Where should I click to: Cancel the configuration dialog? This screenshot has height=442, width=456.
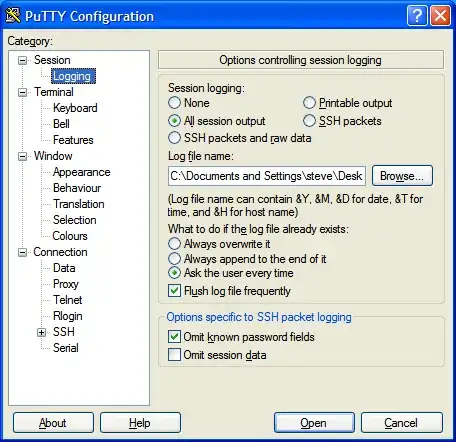point(402,423)
